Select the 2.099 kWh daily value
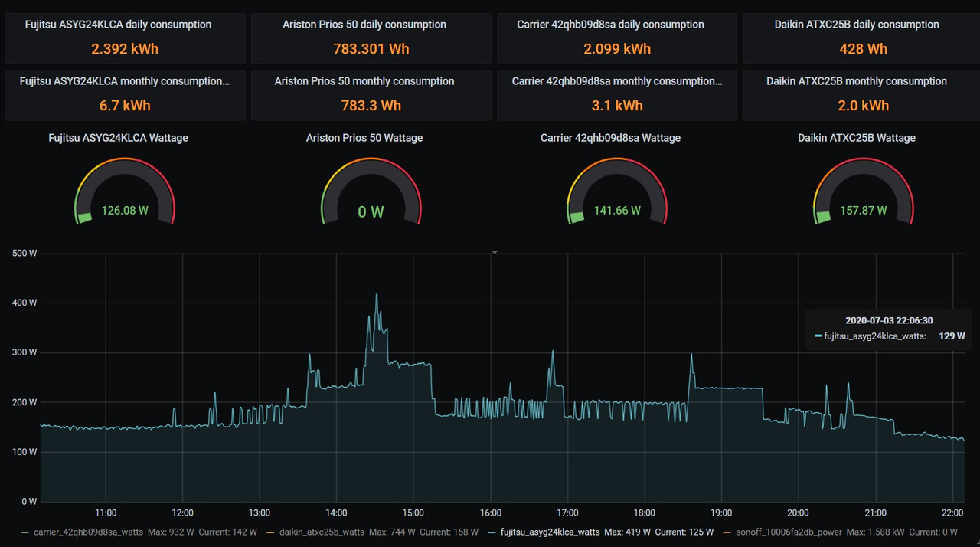 tap(617, 49)
